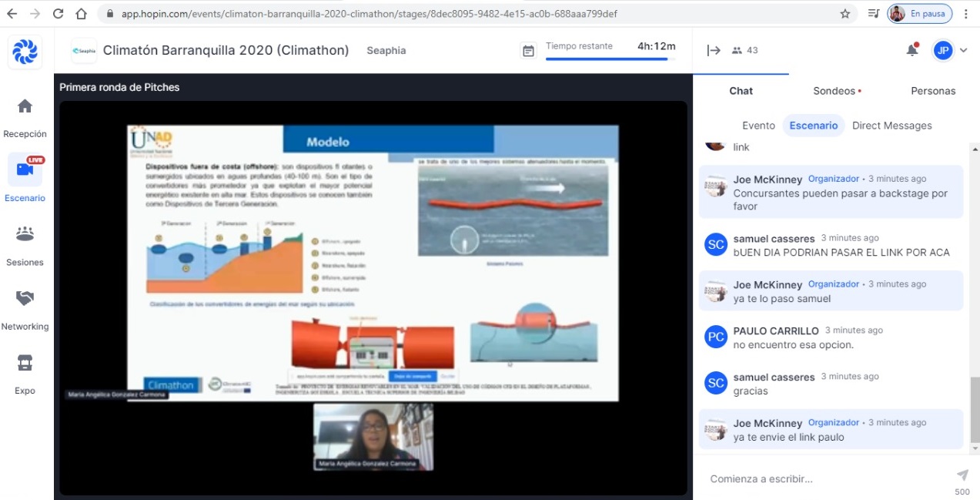Select the Evento chat channel
Viewport: 980px width, 500px height.
click(758, 126)
